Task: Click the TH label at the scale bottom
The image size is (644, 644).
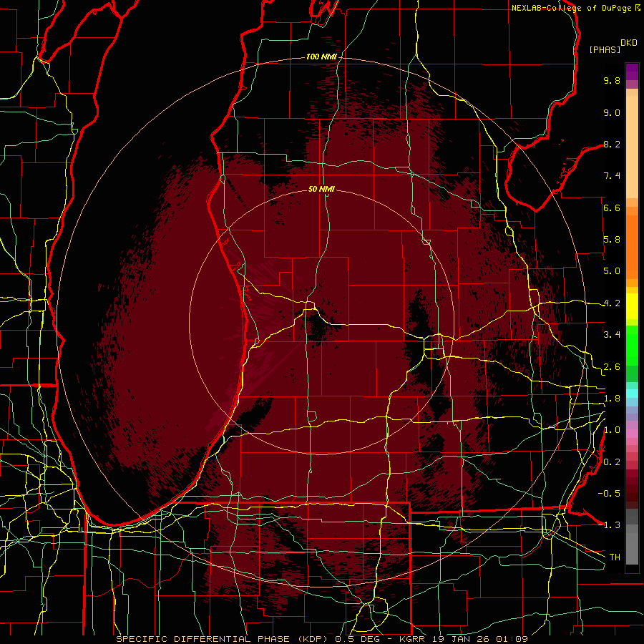Action: pyautogui.click(x=615, y=557)
